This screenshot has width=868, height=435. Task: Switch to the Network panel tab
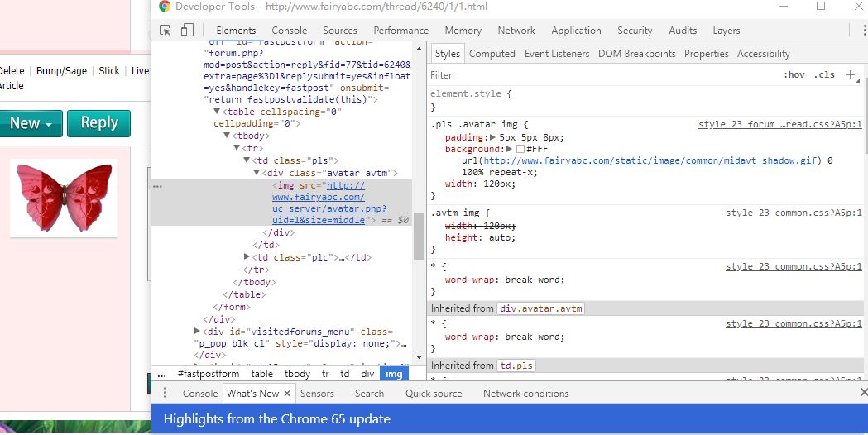point(516,31)
